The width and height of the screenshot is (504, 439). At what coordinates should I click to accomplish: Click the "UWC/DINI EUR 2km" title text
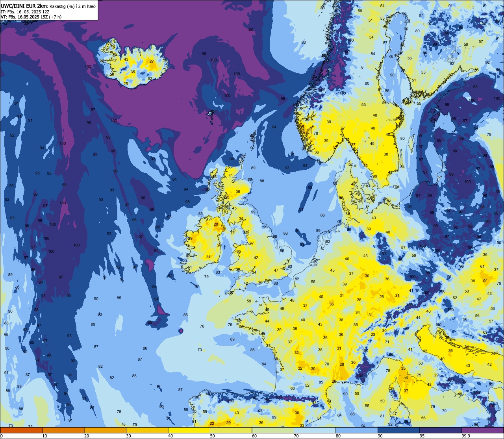point(24,6)
